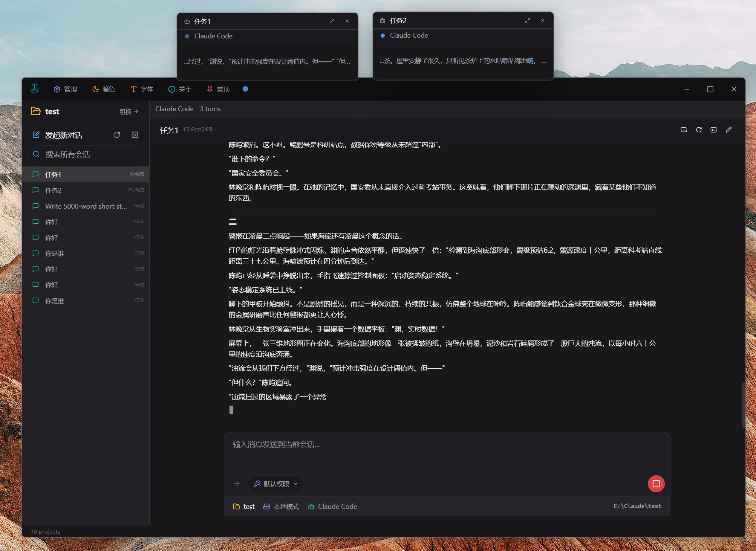Click the 3小时前 timestamp on 任务1 row
756x551 pixels.
(x=137, y=174)
